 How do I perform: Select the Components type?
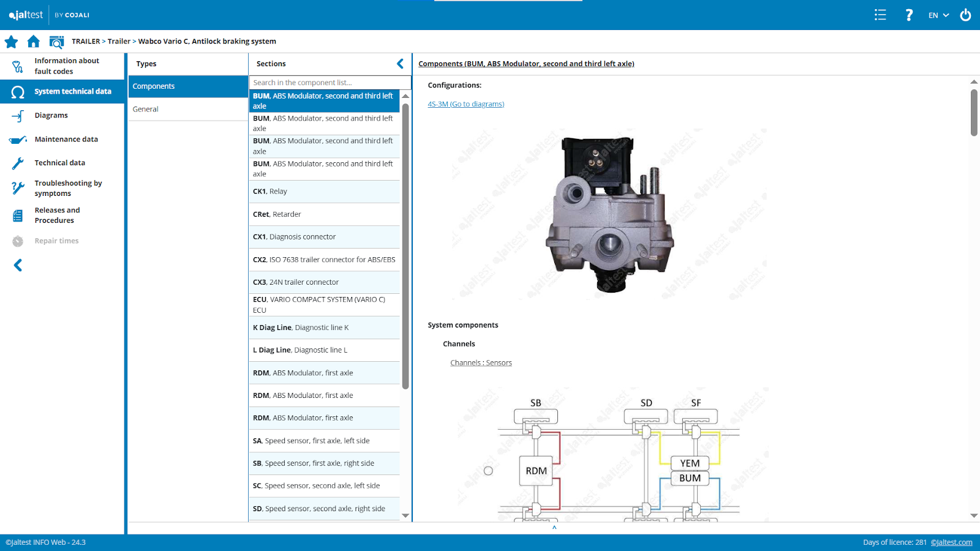[188, 86]
